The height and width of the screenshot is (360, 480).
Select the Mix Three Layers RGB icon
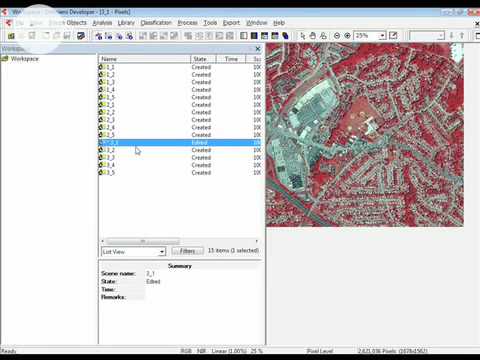coord(254,36)
